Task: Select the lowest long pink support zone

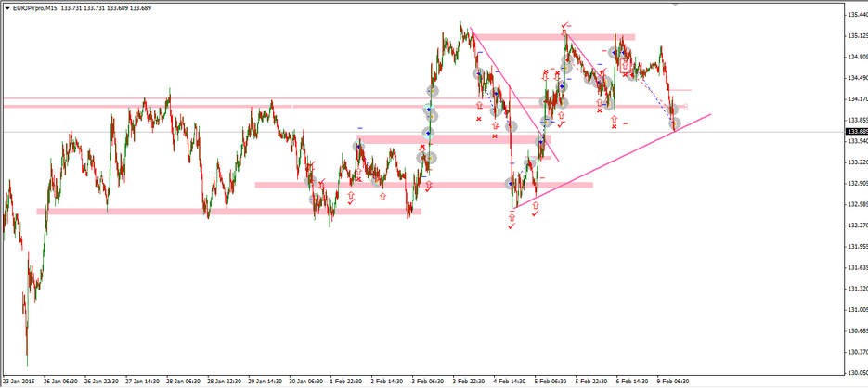Action: [227, 212]
